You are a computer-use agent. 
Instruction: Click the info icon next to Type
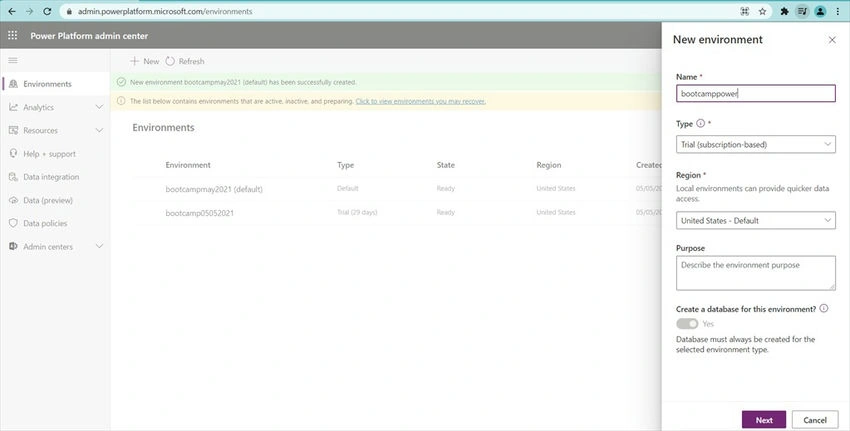(x=700, y=124)
